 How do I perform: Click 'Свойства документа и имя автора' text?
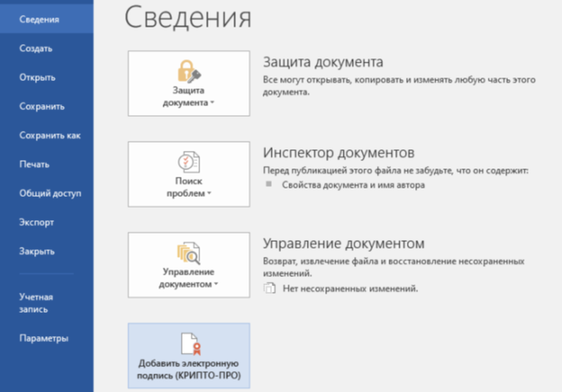[354, 185]
